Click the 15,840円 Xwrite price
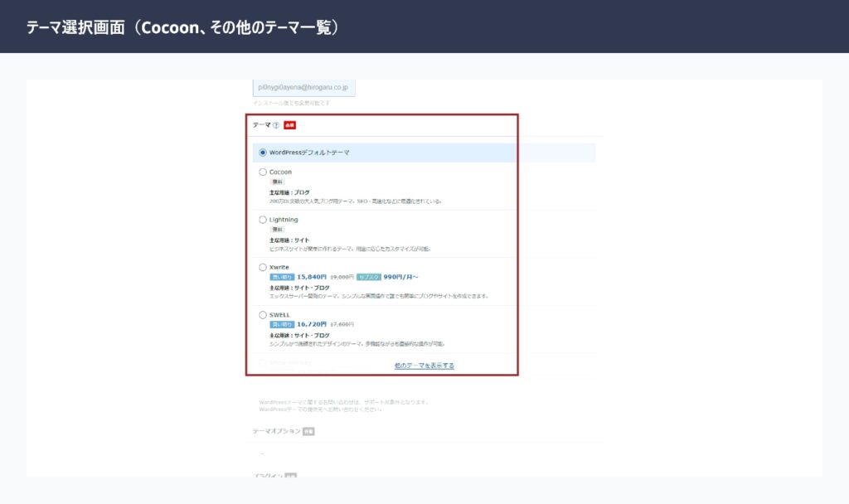Screen dimensions: 849x504 point(312,277)
